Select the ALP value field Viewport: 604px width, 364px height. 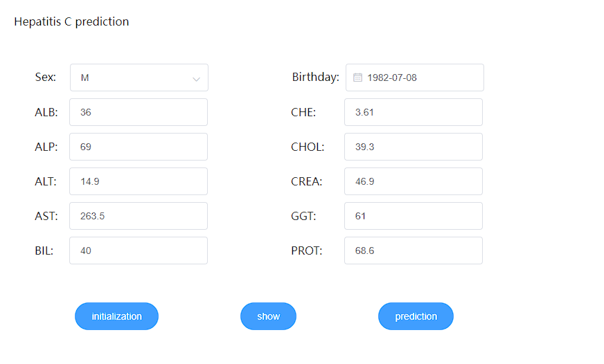click(139, 147)
